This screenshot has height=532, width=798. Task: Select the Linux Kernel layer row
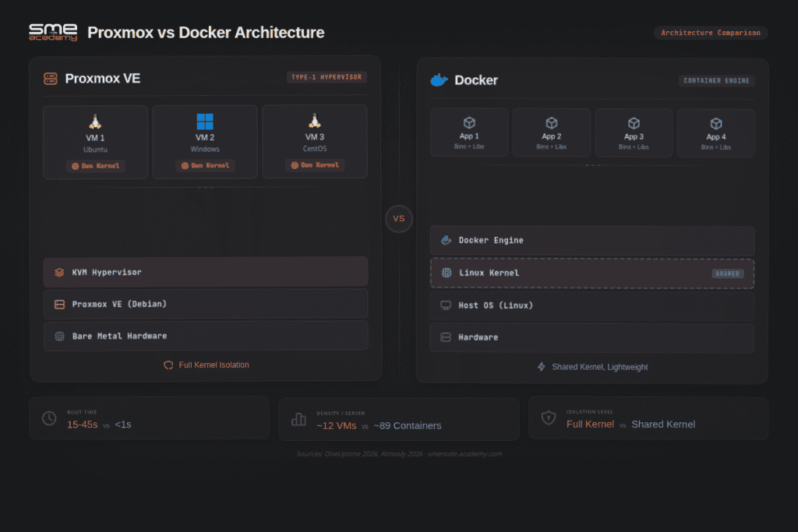pos(592,273)
